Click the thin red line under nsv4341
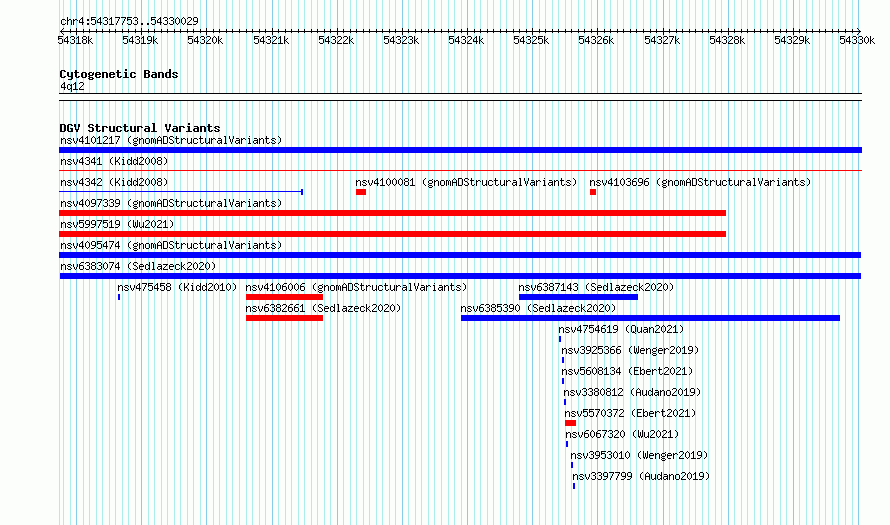This screenshot has width=890, height=525. [x=460, y=170]
